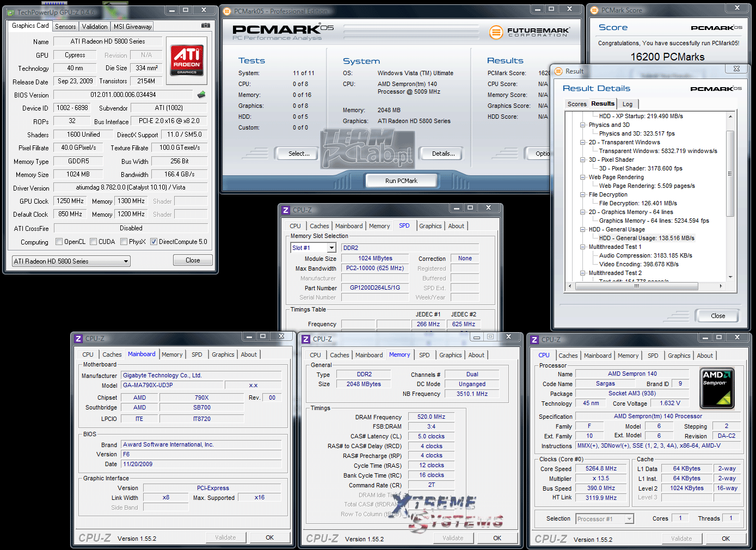Click the ATI Radeon Graphics logo
The width and height of the screenshot is (756, 550).
pos(187,59)
